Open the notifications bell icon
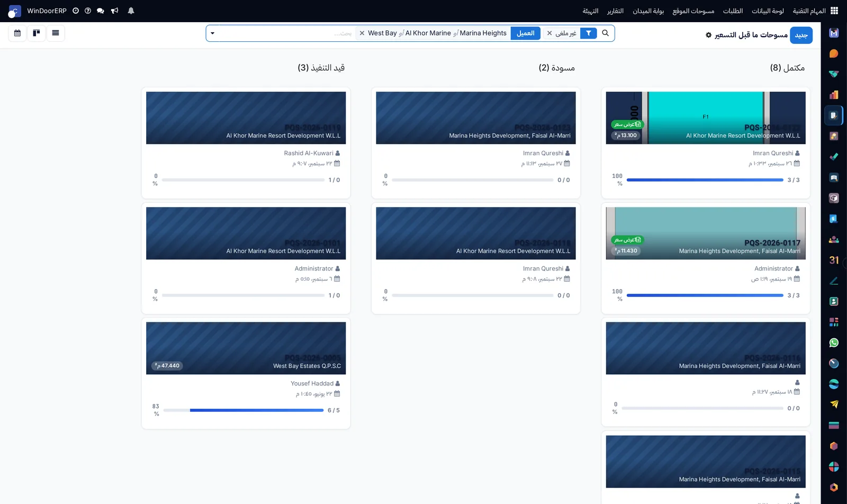Viewport: 847px width, 504px height. click(131, 11)
